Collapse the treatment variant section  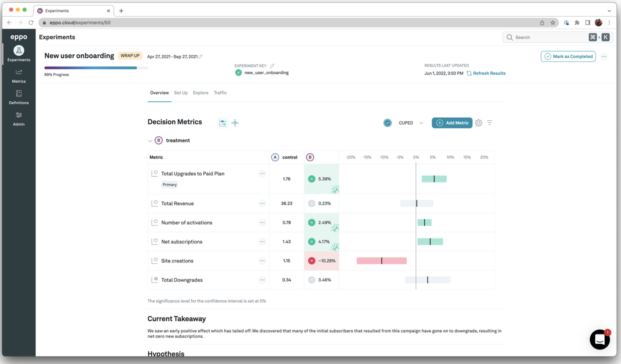pyautogui.click(x=150, y=141)
